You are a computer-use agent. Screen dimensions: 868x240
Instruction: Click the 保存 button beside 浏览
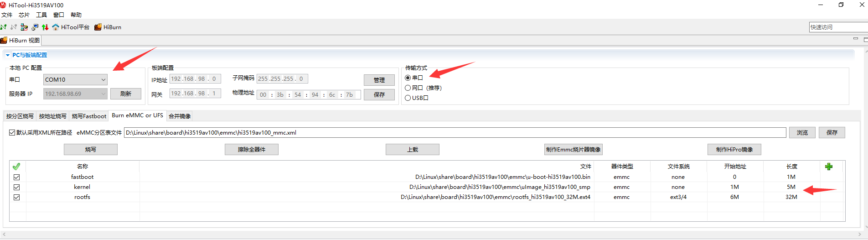click(832, 133)
